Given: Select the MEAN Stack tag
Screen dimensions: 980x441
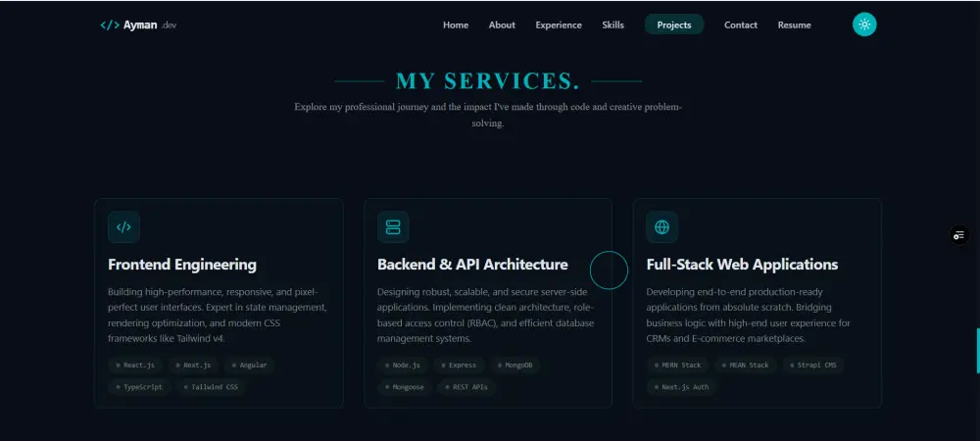Looking at the screenshot, I should (x=746, y=365).
